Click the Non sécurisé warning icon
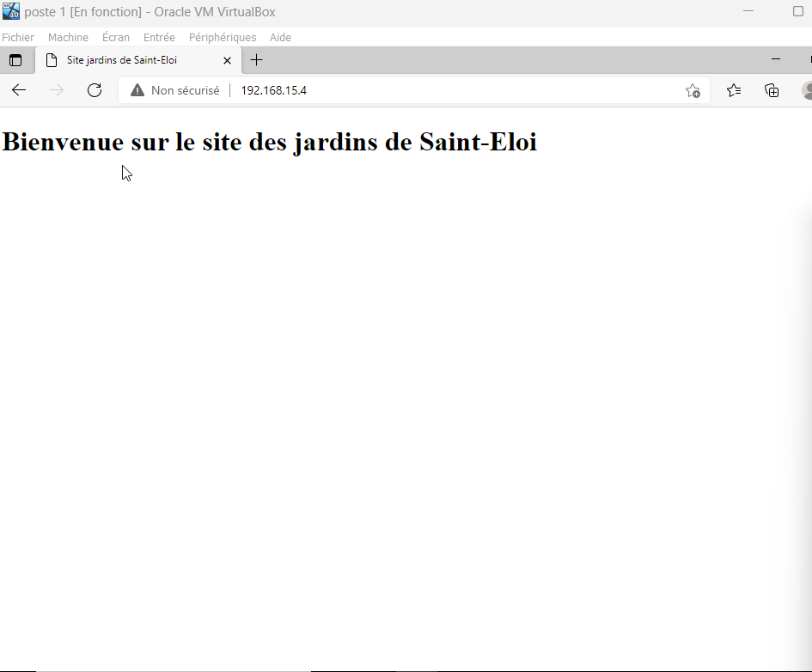Image resolution: width=812 pixels, height=672 pixels. coord(137,90)
